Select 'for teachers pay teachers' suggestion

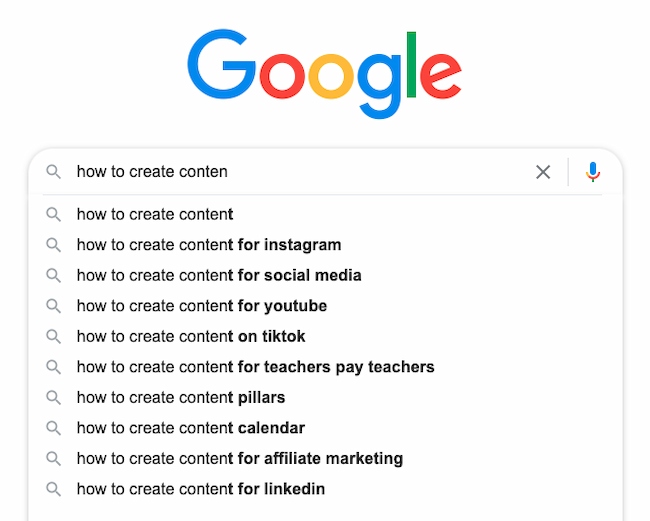click(x=255, y=367)
